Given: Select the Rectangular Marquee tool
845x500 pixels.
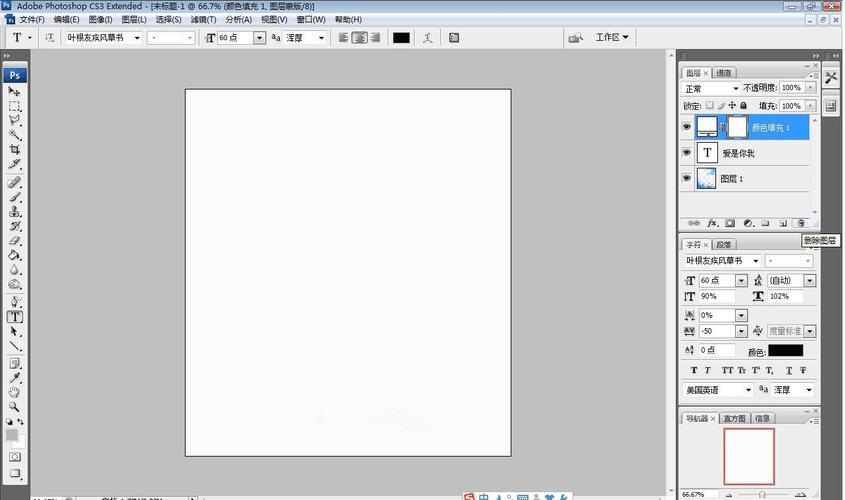Looking at the screenshot, I should point(15,106).
